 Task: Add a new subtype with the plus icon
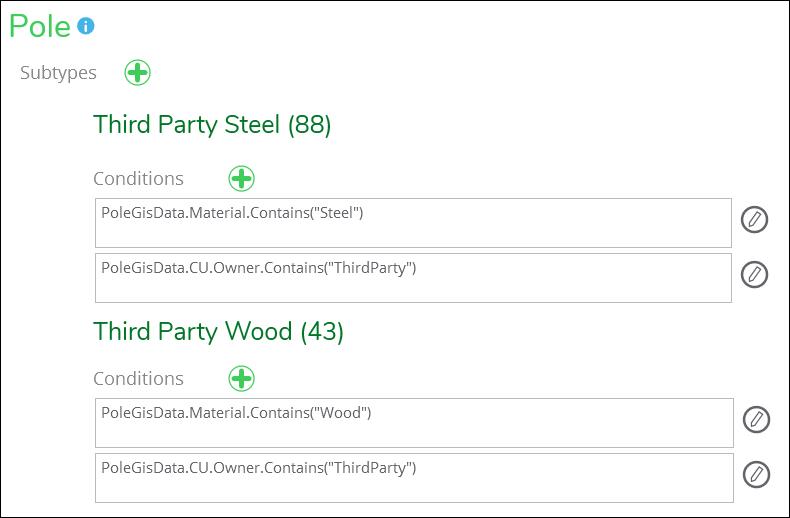[x=138, y=73]
